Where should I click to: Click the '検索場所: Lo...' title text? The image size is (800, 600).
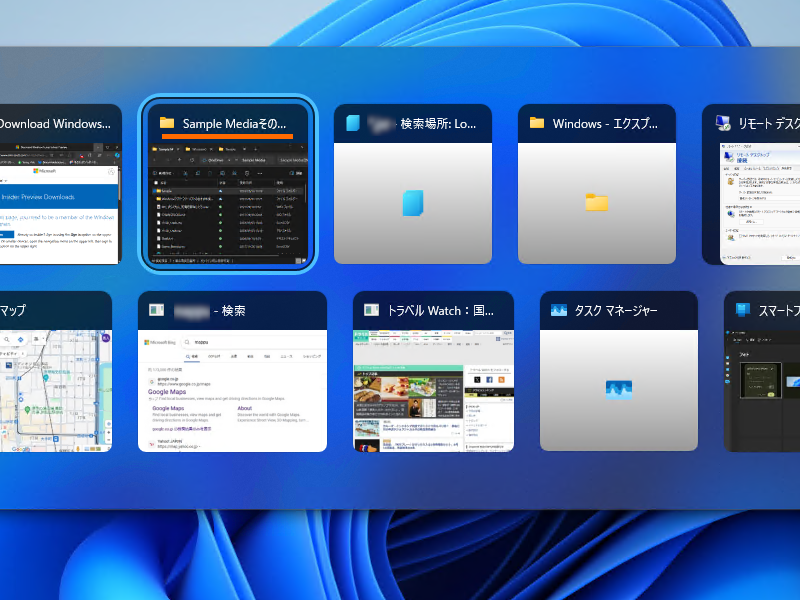click(x=438, y=123)
